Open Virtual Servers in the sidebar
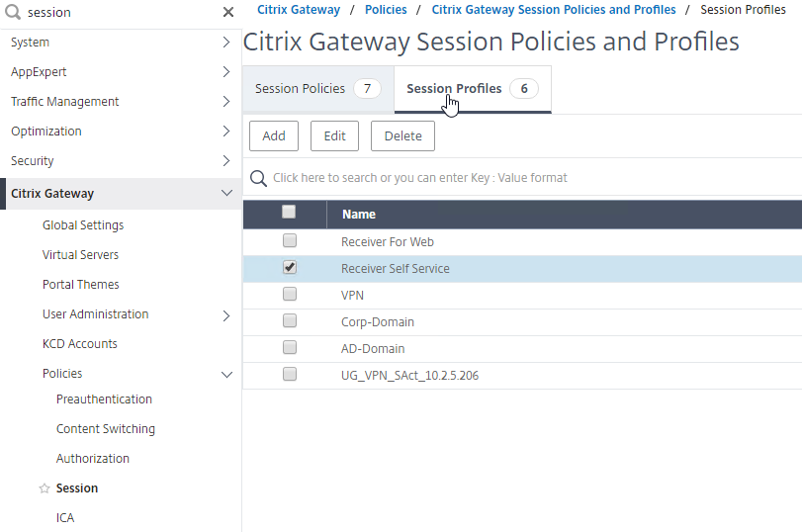This screenshot has width=802, height=532. pyautogui.click(x=80, y=255)
